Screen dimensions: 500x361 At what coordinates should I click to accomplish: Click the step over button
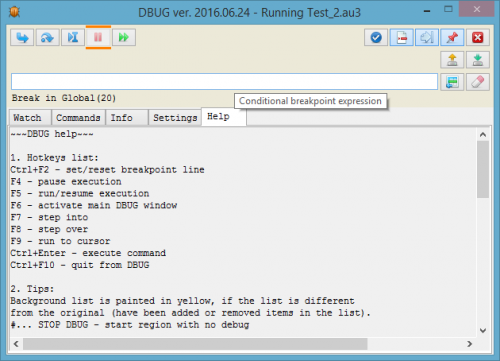[48, 37]
